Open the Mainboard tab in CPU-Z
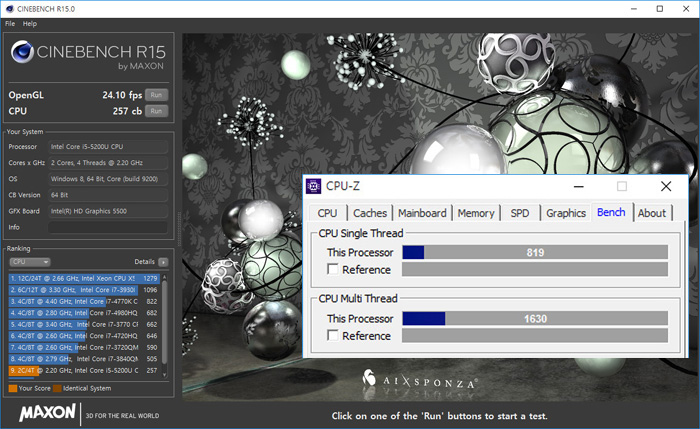 [422, 213]
